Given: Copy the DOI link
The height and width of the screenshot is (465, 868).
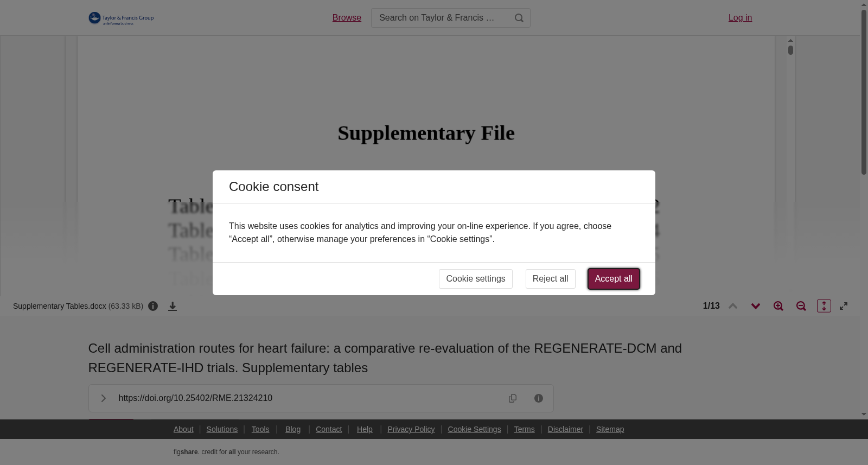Looking at the screenshot, I should (x=512, y=398).
